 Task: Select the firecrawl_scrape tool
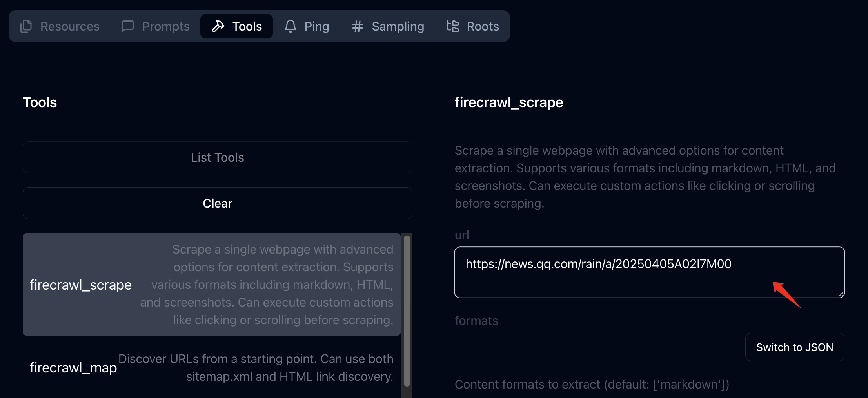[212, 285]
